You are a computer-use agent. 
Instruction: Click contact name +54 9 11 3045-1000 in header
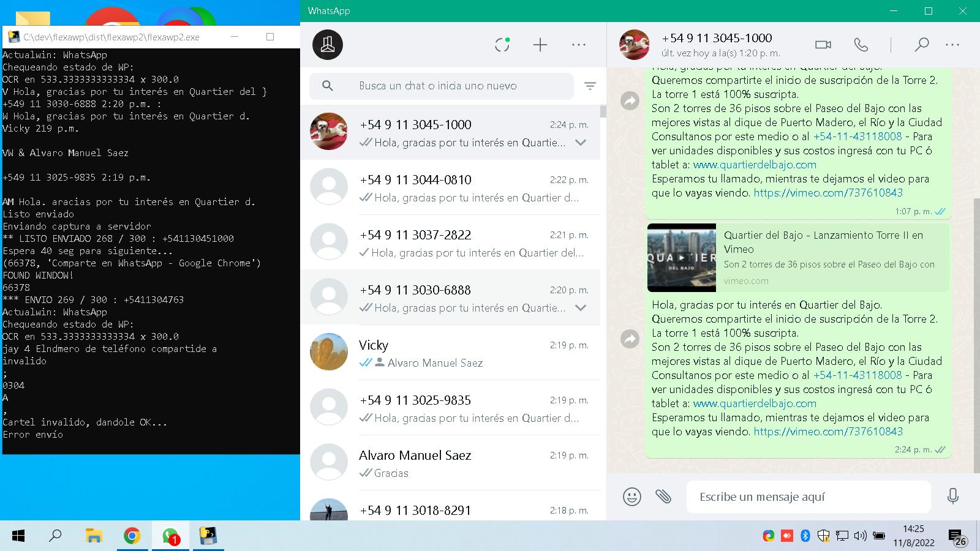(x=717, y=38)
